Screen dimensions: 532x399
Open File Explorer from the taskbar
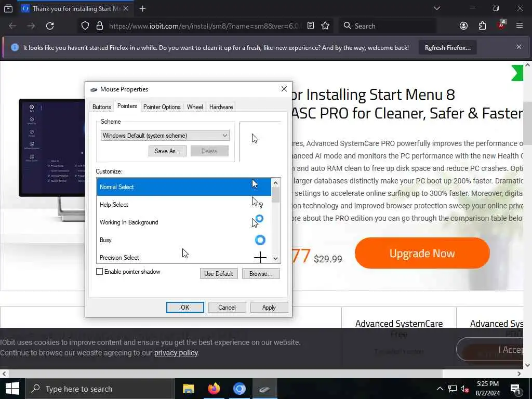pyautogui.click(x=188, y=389)
